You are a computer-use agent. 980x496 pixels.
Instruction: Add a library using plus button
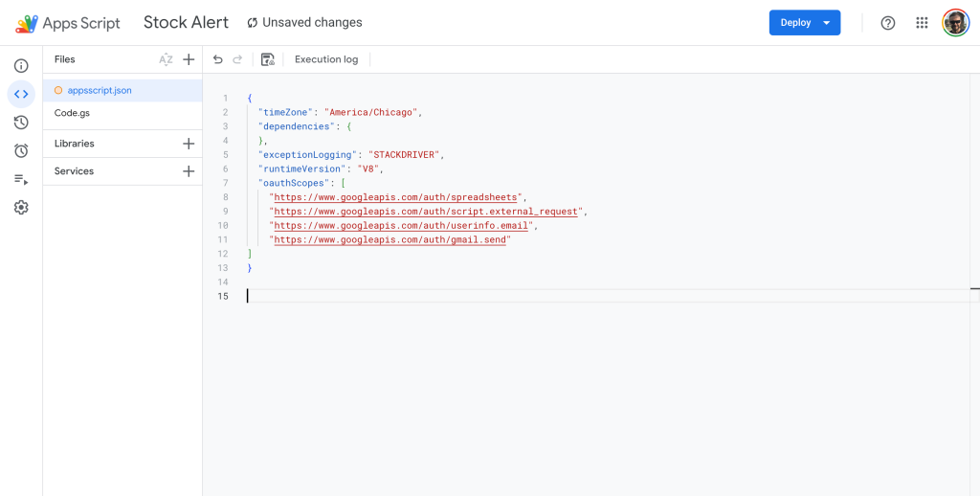pyautogui.click(x=189, y=144)
